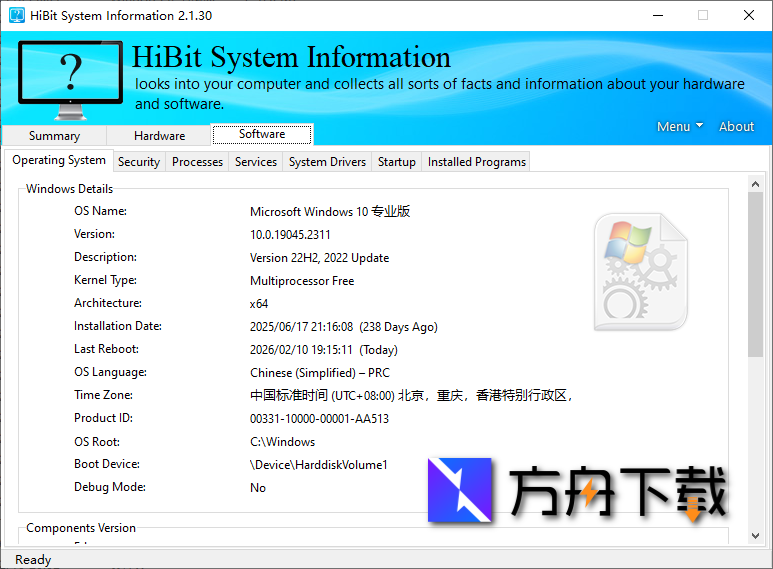The height and width of the screenshot is (569, 773).
Task: Click the Kernel Type: label
Action: coord(105,280)
